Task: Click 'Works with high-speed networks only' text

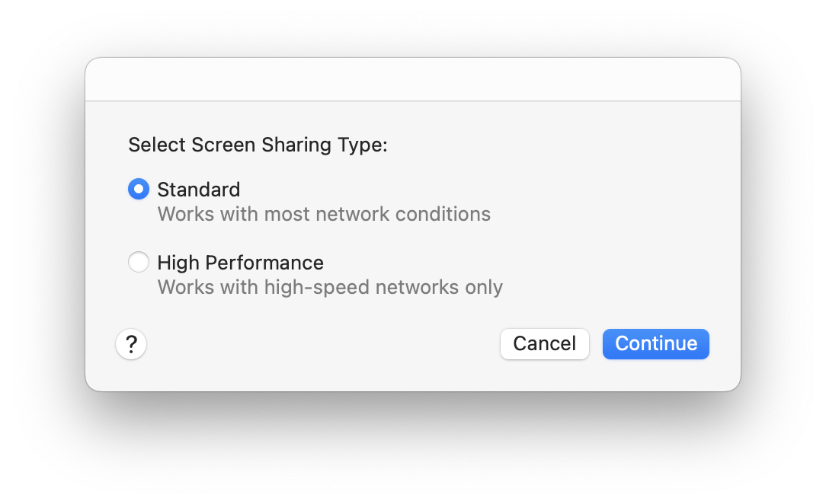Action: [x=329, y=287]
